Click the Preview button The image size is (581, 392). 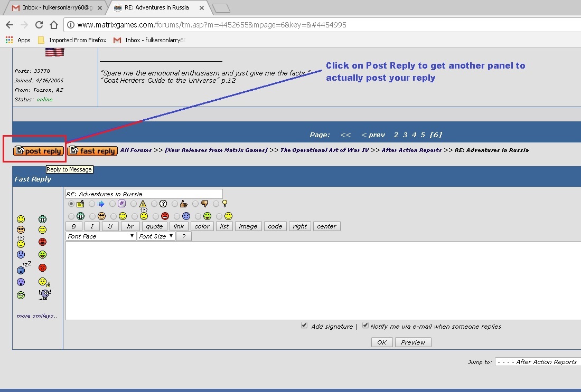(413, 342)
